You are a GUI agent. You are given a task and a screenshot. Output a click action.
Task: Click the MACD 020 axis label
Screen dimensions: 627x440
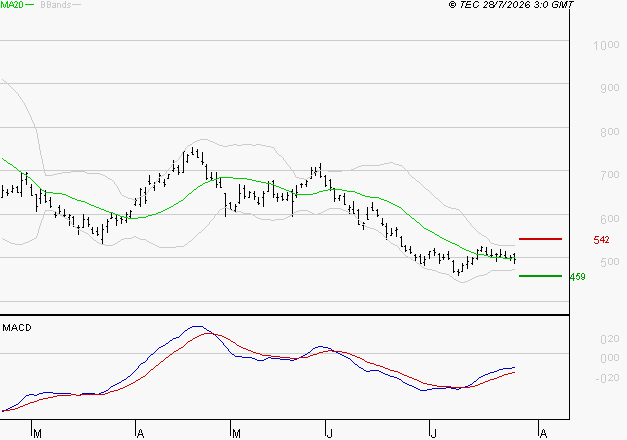point(610,339)
